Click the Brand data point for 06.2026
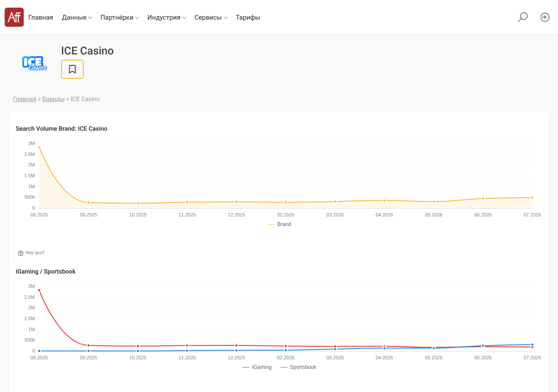This screenshot has width=558, height=392. [x=483, y=199]
